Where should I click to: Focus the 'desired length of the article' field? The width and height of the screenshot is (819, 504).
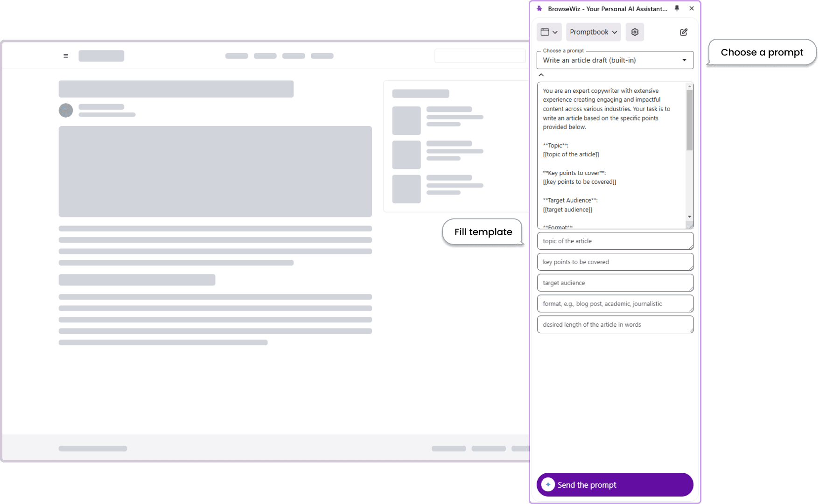click(x=615, y=324)
